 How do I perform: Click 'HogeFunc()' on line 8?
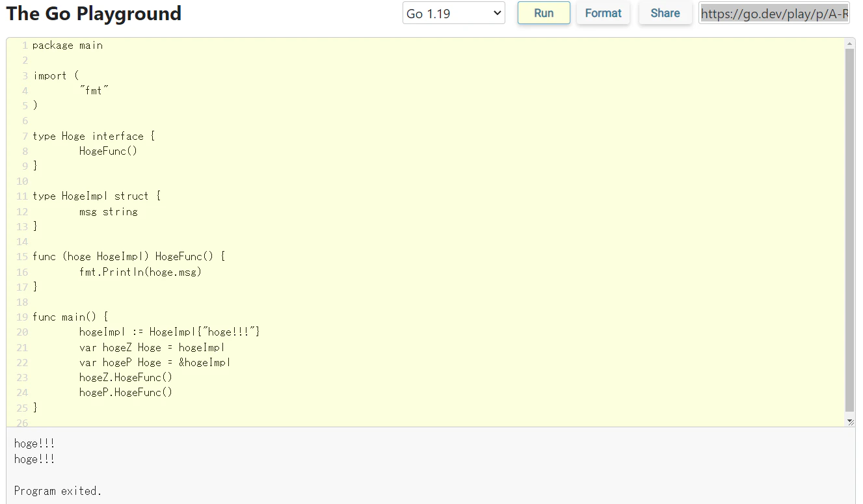pos(109,151)
